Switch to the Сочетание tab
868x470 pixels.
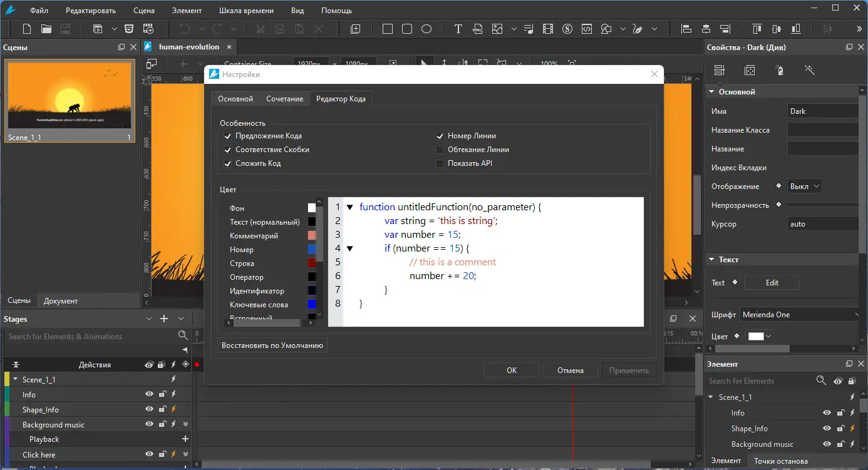(x=284, y=99)
